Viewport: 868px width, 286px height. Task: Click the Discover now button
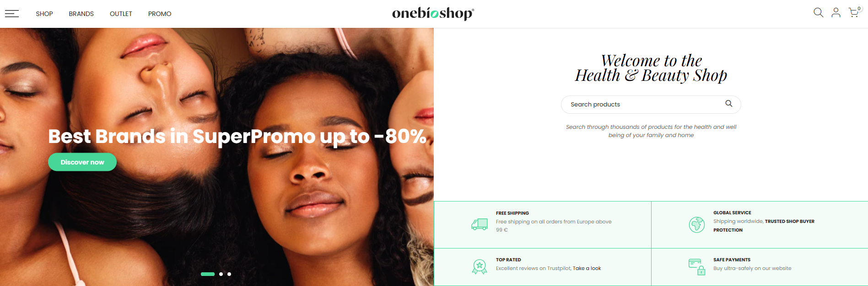(x=82, y=162)
